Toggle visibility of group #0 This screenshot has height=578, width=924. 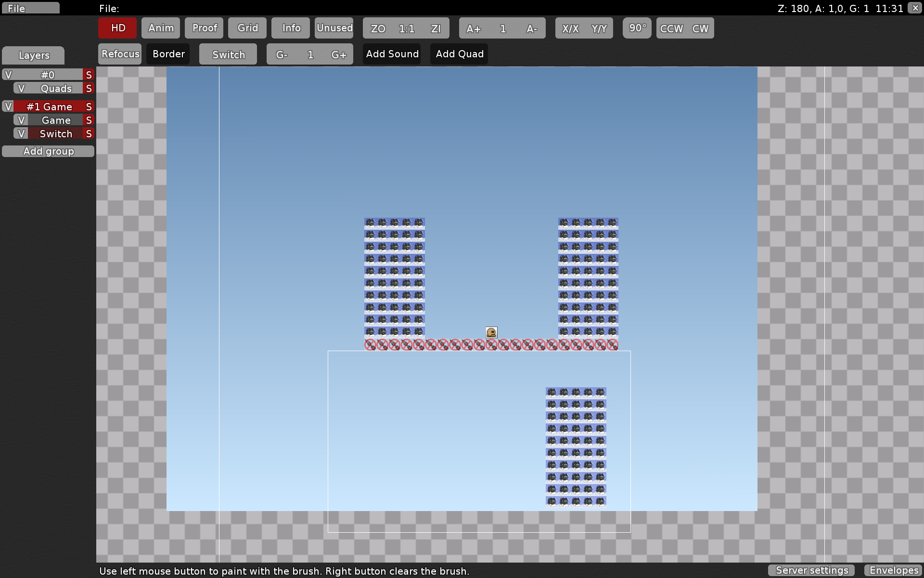point(8,75)
